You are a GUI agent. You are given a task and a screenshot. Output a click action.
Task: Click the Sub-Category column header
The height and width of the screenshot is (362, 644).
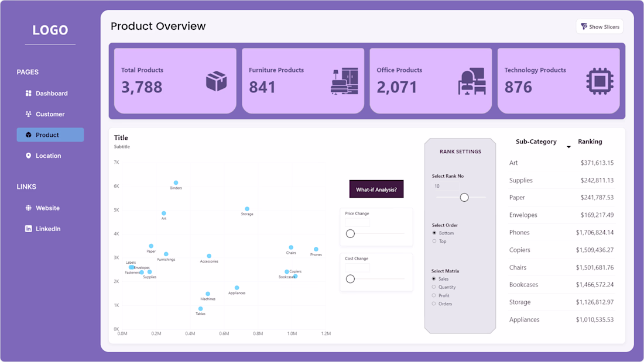tap(536, 142)
